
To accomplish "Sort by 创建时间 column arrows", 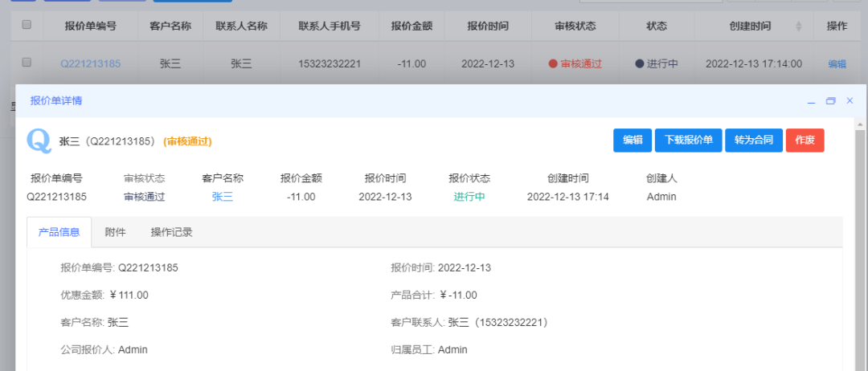I will click(x=798, y=26).
